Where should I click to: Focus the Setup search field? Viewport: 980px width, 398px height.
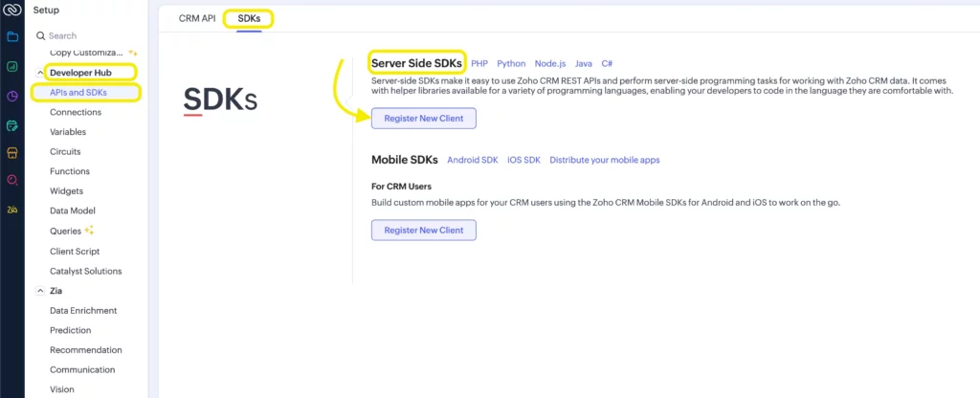[87, 35]
